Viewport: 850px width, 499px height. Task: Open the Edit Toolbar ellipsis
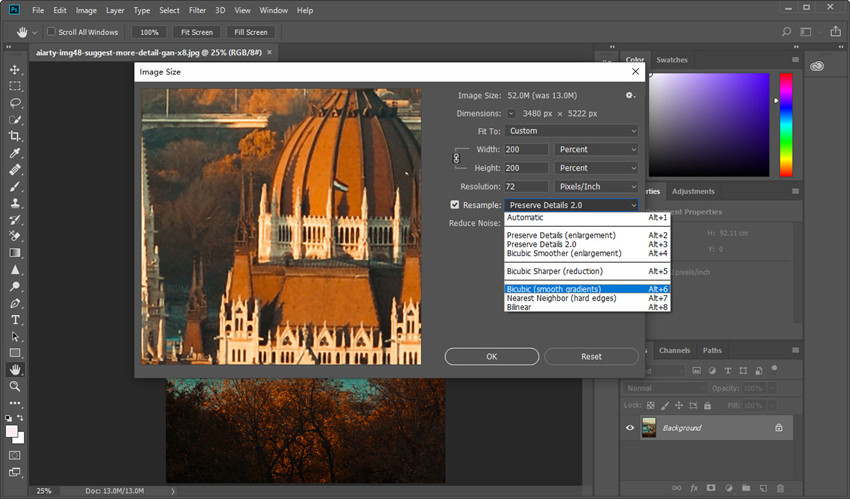pyautogui.click(x=15, y=403)
